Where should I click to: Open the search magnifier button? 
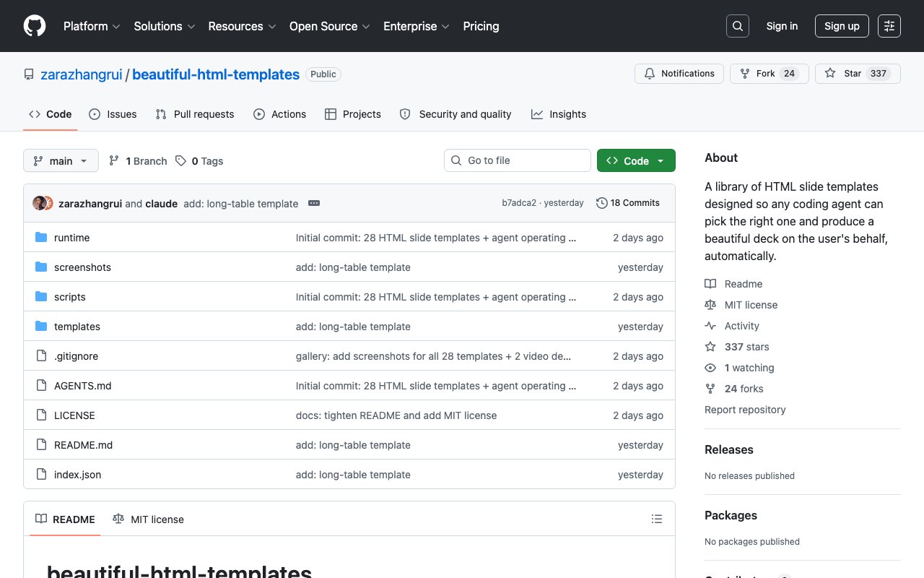[x=738, y=26]
